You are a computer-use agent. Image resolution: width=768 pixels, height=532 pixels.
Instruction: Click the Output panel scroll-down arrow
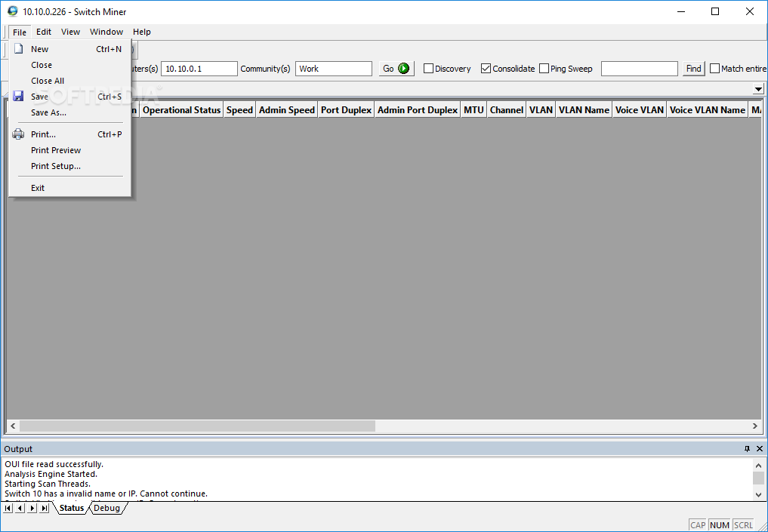point(758,495)
